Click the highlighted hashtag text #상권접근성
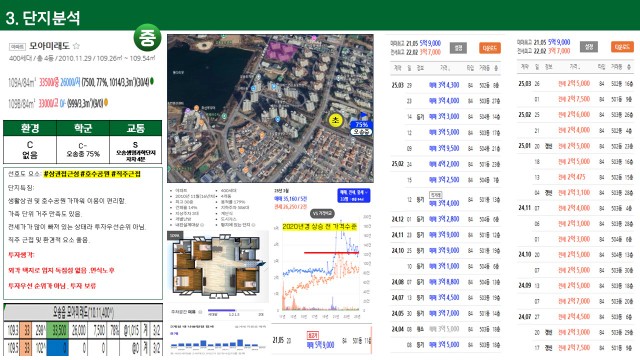The height and width of the screenshot is (360, 640). click(x=62, y=174)
